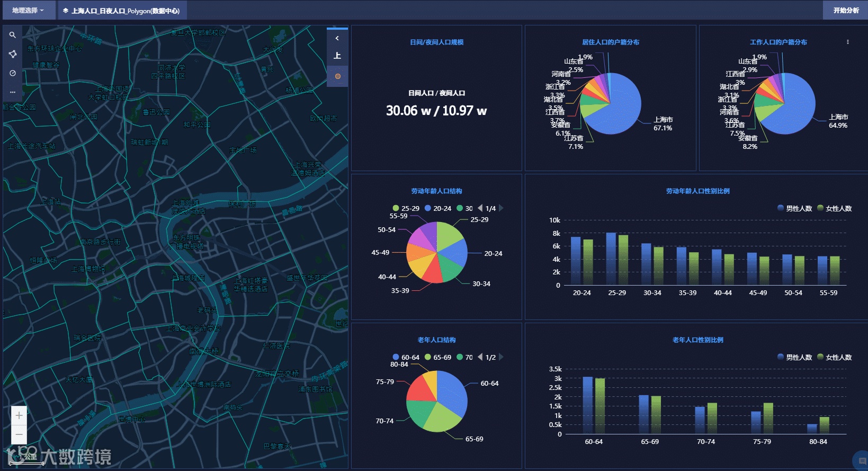This screenshot has height=471, width=868.
Task: Open the map search tool
Action: click(12, 35)
